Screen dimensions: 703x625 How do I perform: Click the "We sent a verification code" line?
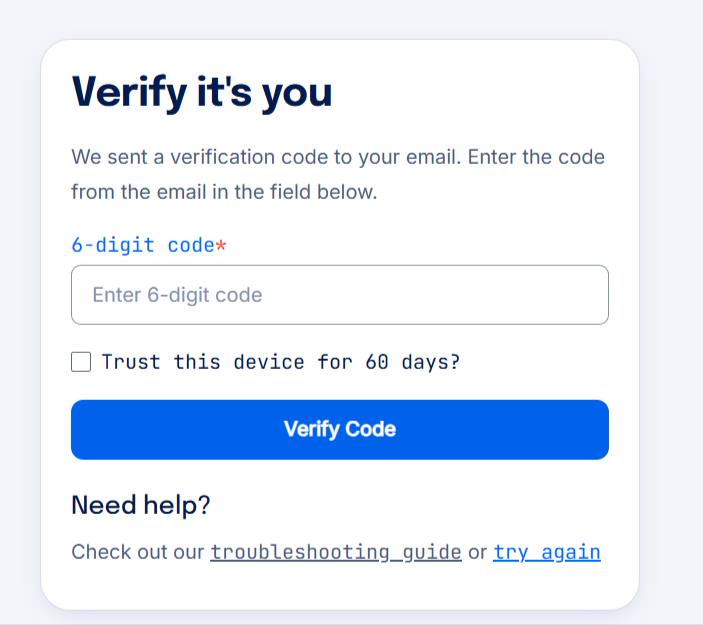[338, 157]
